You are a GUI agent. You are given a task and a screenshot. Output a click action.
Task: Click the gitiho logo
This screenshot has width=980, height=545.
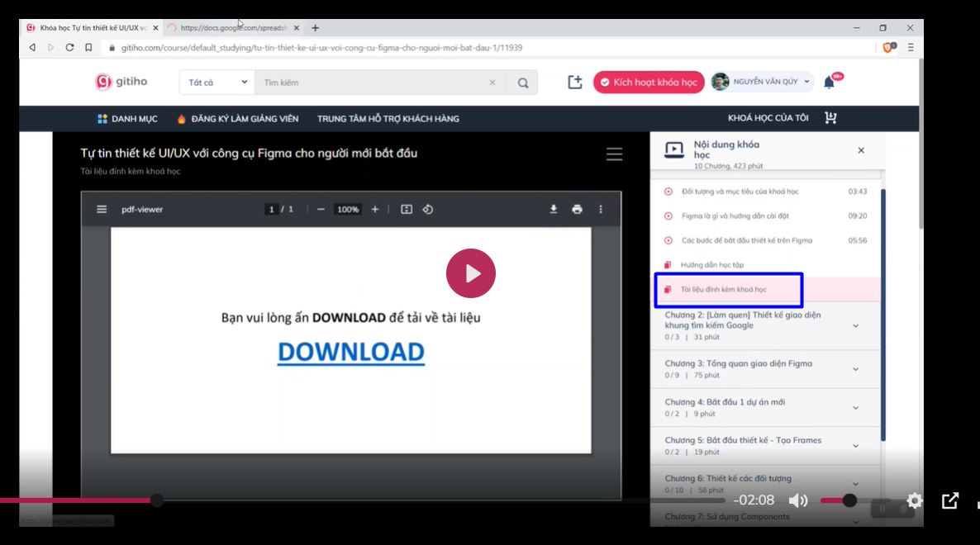coord(121,82)
